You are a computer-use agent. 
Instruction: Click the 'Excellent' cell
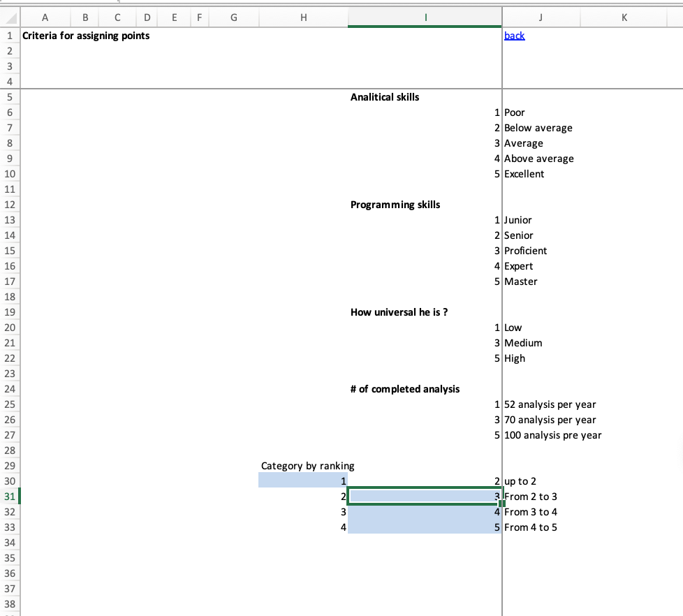pyautogui.click(x=524, y=175)
